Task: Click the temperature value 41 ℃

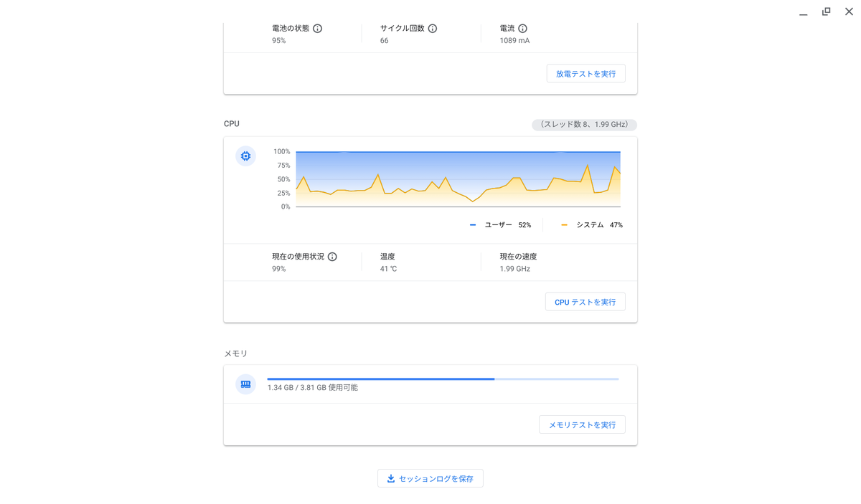Action: tap(388, 269)
